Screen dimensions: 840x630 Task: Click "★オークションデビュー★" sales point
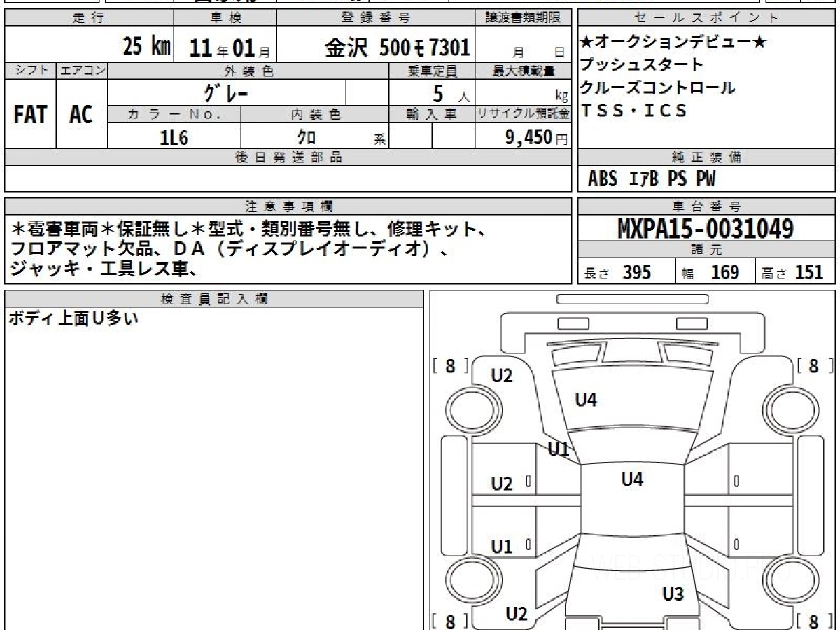673,43
